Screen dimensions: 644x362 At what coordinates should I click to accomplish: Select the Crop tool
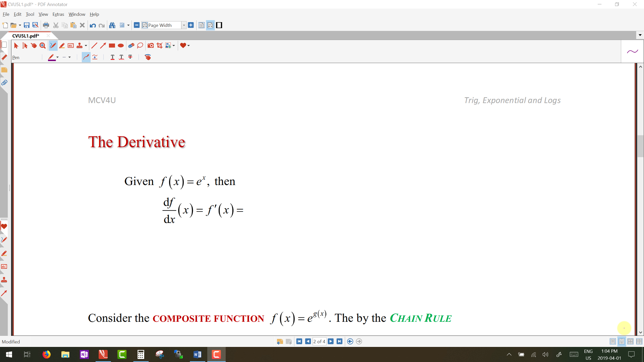[160, 46]
